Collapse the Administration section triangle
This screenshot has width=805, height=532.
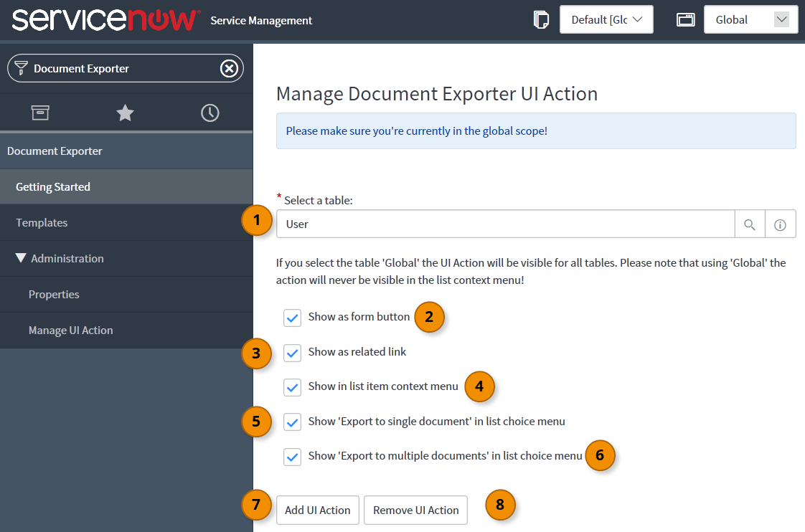[x=21, y=258]
